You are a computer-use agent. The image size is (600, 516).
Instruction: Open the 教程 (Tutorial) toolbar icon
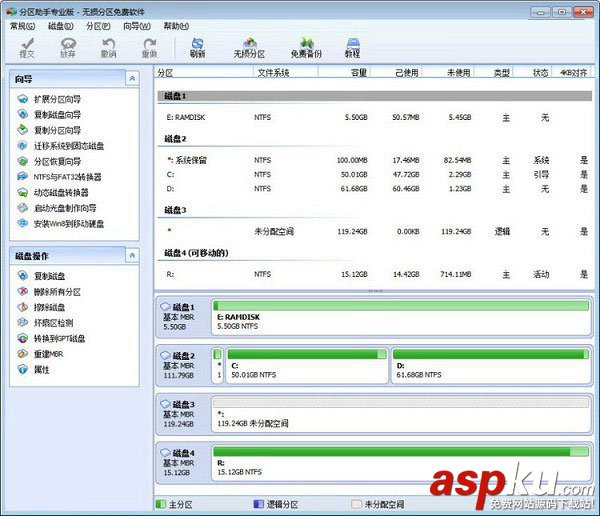tap(352, 46)
